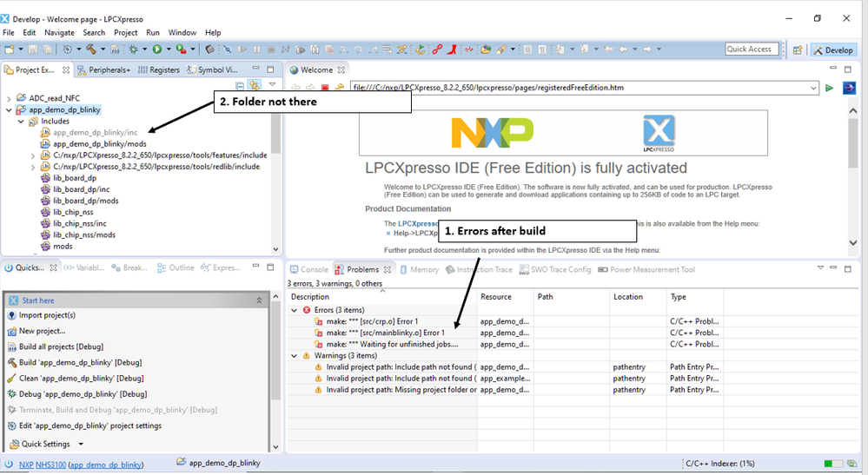The image size is (868, 475).
Task: Collapse the Start here section
Action: [x=259, y=300]
